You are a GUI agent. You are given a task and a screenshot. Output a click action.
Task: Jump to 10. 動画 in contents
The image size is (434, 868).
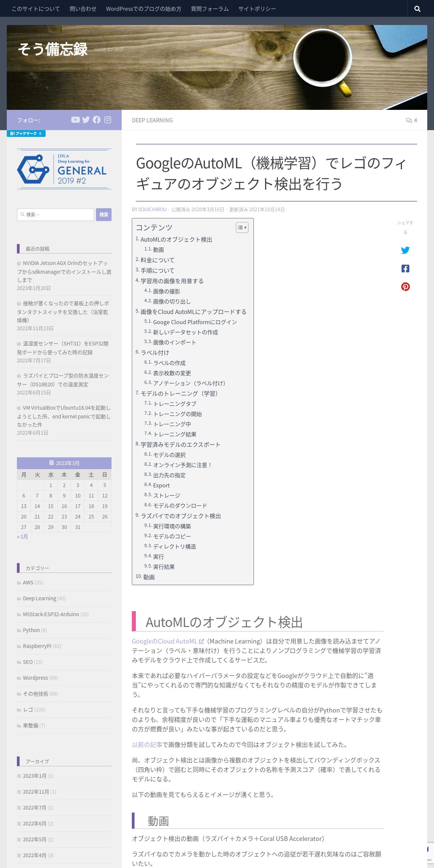(149, 577)
